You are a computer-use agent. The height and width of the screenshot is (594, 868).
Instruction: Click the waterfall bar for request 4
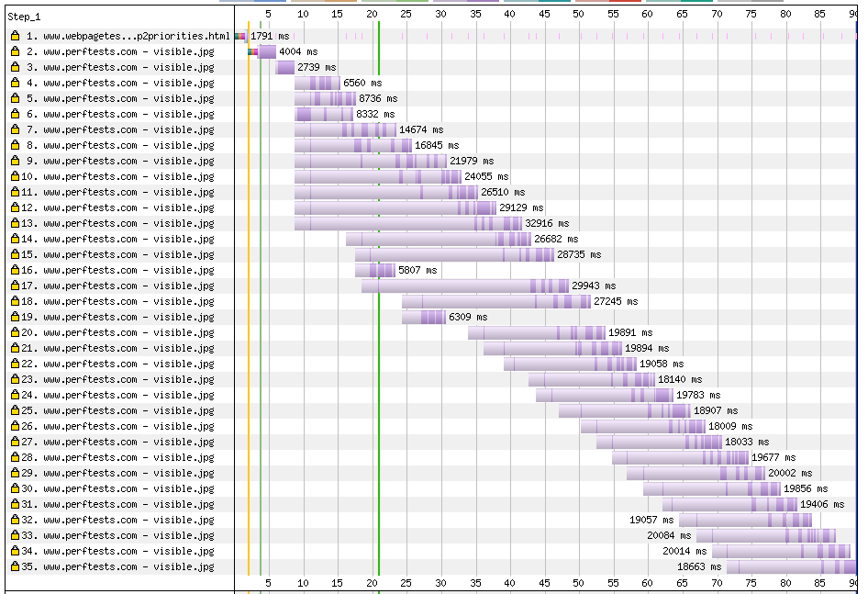[x=317, y=83]
